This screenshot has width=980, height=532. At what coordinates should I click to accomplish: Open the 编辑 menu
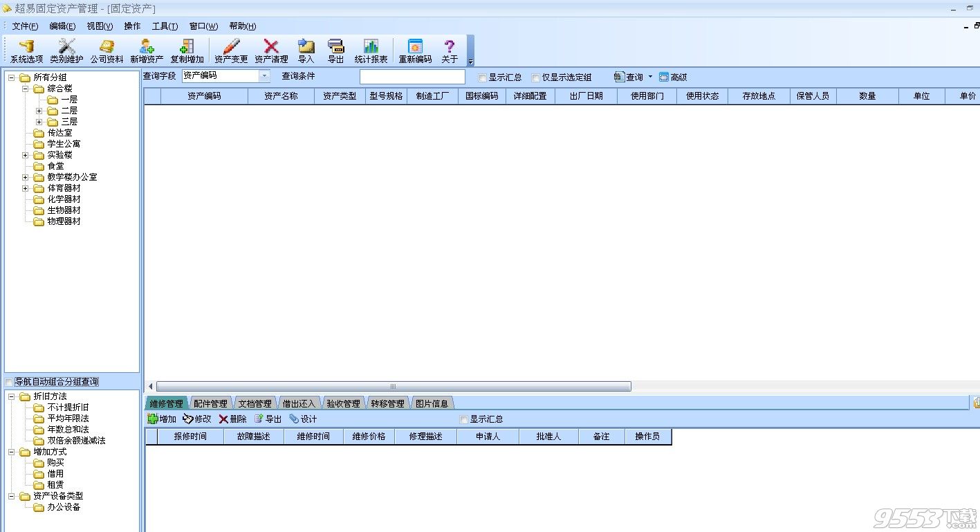click(62, 26)
